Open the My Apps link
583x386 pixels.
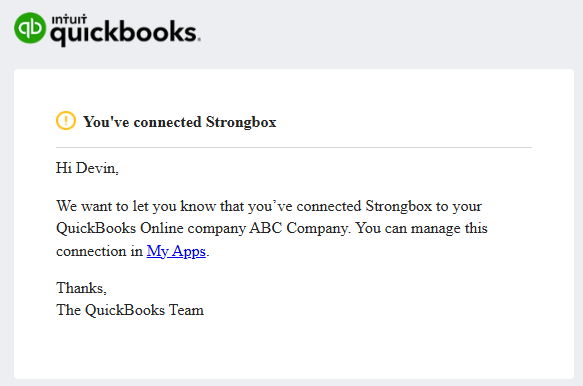tap(176, 251)
